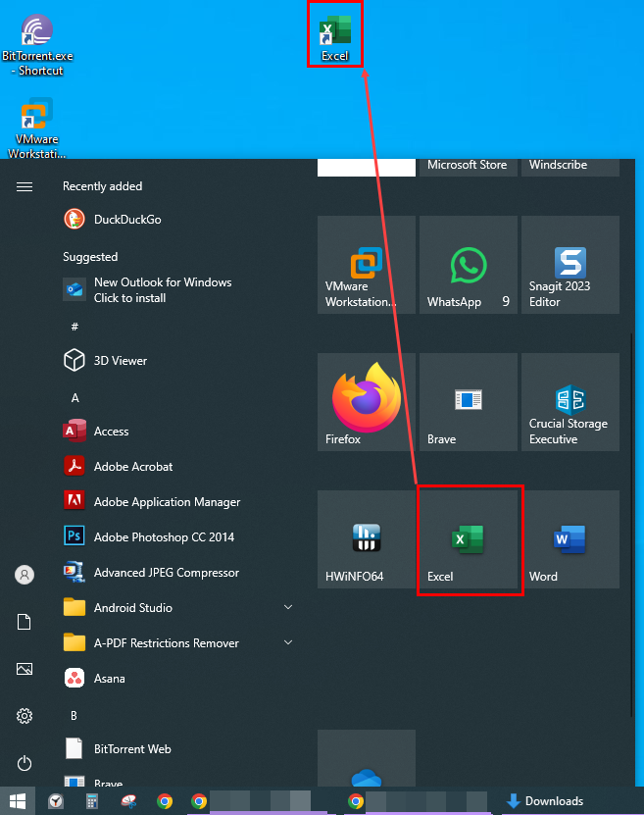Open the OneDrive cloud tile
Screen dimensions: 644x815
[x=367, y=758]
